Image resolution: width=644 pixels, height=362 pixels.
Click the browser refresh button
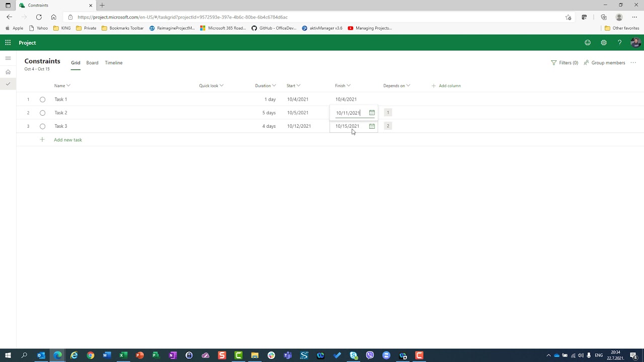click(39, 17)
